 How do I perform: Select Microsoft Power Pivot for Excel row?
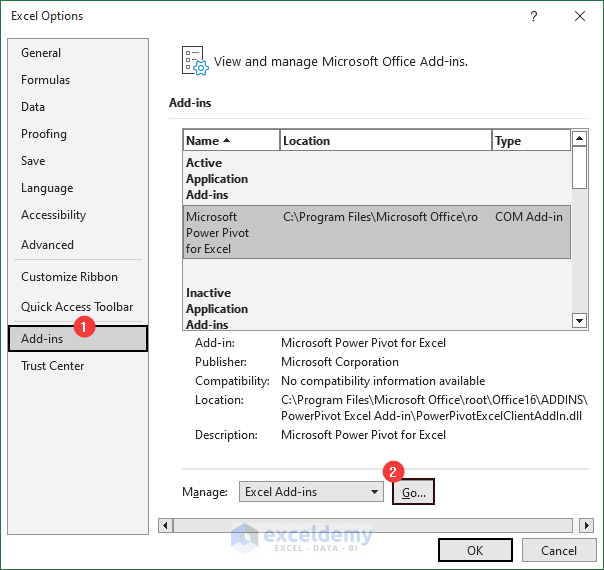pyautogui.click(x=376, y=232)
